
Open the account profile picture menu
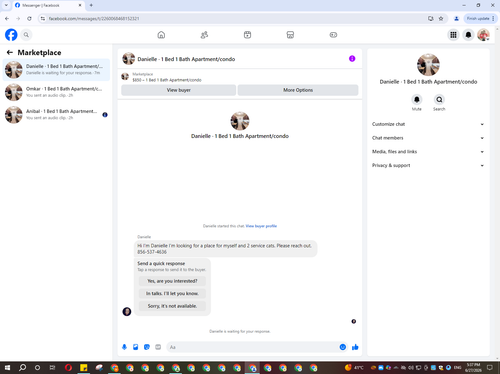(483, 35)
